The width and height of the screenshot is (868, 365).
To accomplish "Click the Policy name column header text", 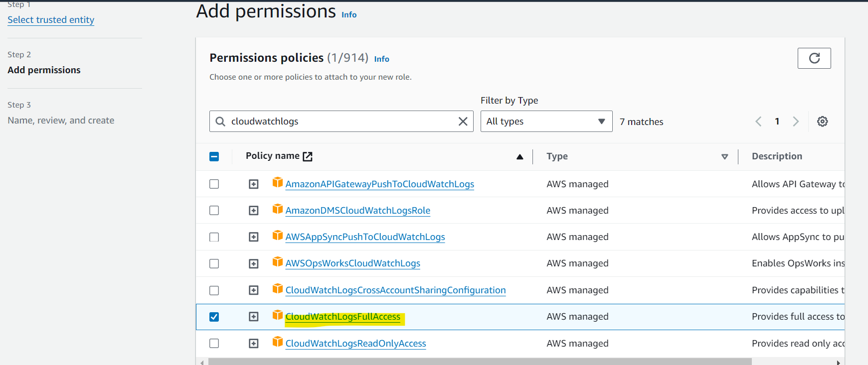I will pyautogui.click(x=273, y=156).
